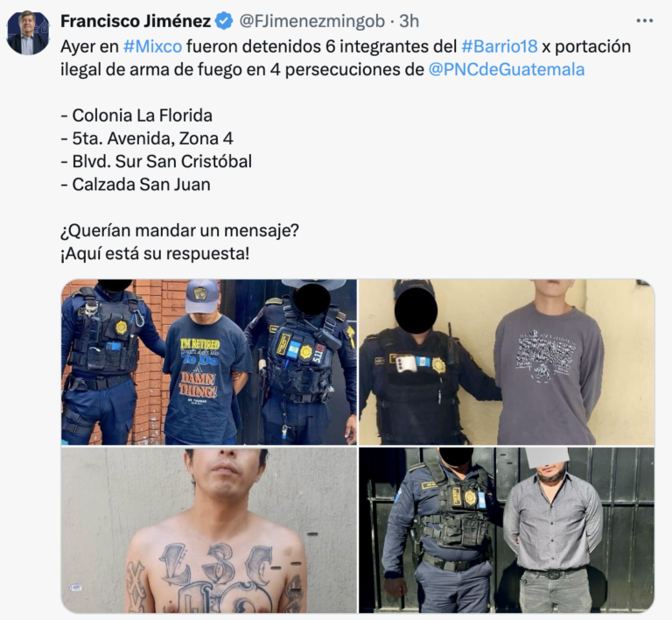Image resolution: width=672 pixels, height=620 pixels.
Task: Open the tweet via the 3h timestamp
Action: click(x=409, y=21)
